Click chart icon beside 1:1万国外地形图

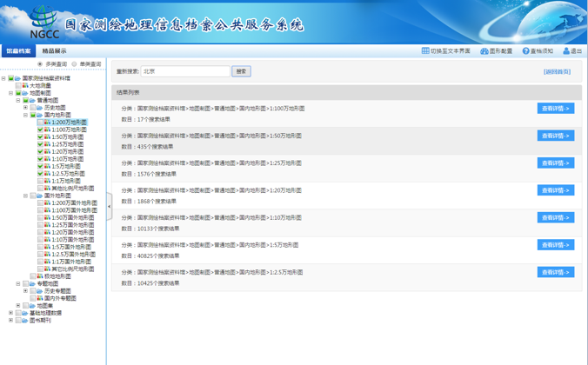point(47,262)
